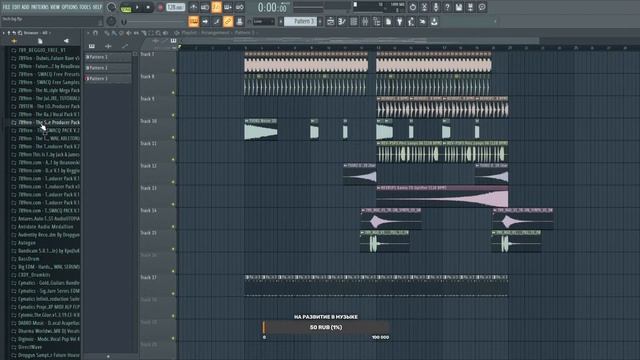Toggle the highlighted countdown before recording icon
This screenshot has height=360, width=640.
[216, 7]
